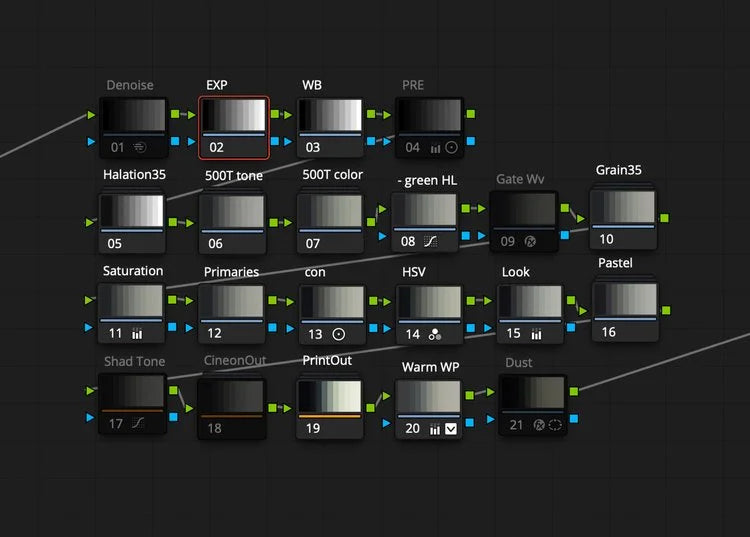Click green RGB output of Pastel node

666,310
